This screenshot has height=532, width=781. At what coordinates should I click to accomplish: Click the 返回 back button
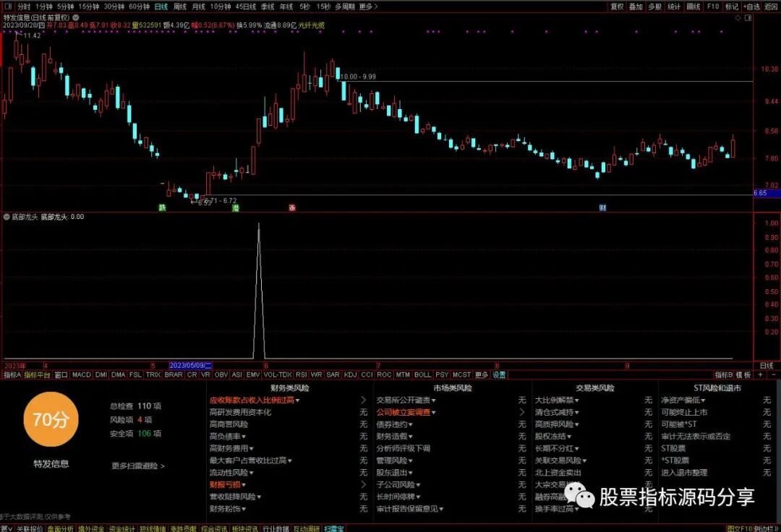click(x=771, y=7)
